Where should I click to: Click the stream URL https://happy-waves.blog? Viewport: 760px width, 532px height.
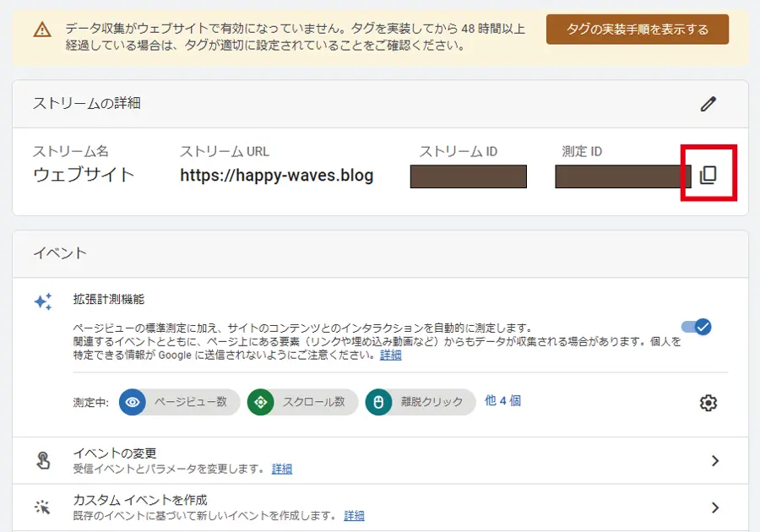point(276,176)
